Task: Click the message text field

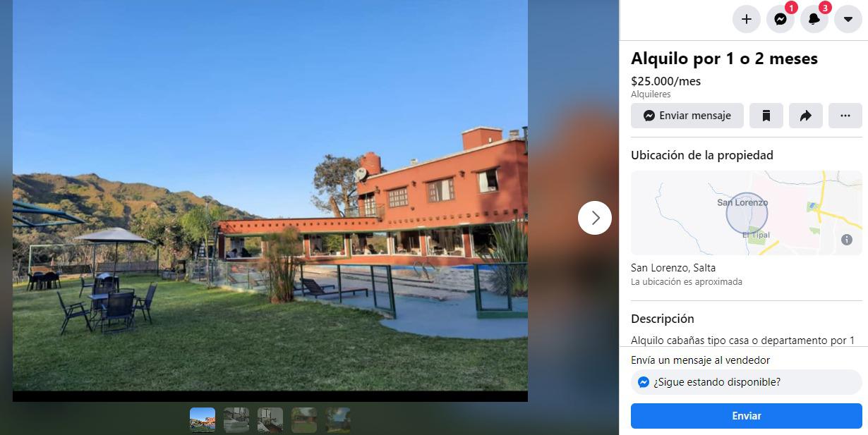Action: pyautogui.click(x=747, y=382)
